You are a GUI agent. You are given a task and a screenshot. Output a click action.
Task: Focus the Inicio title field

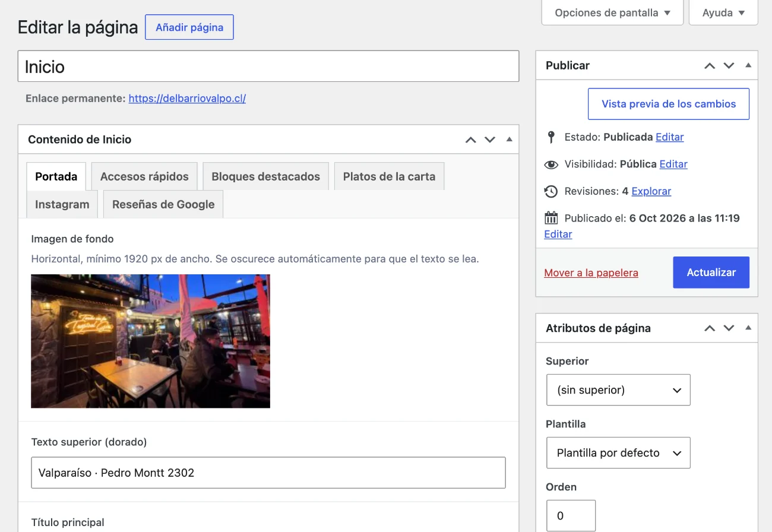pos(268,66)
